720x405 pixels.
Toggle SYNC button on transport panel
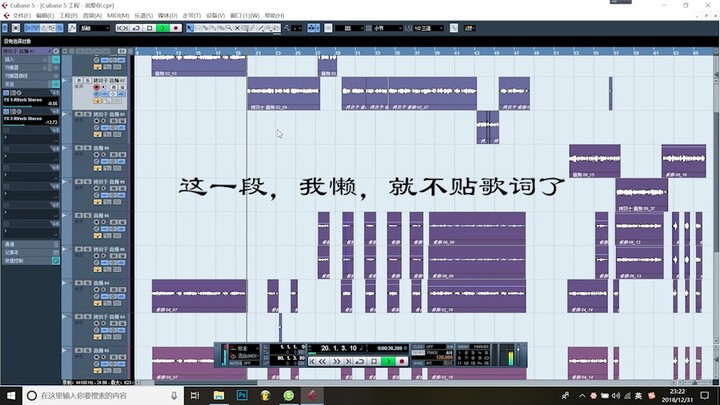pyautogui.click(x=418, y=363)
